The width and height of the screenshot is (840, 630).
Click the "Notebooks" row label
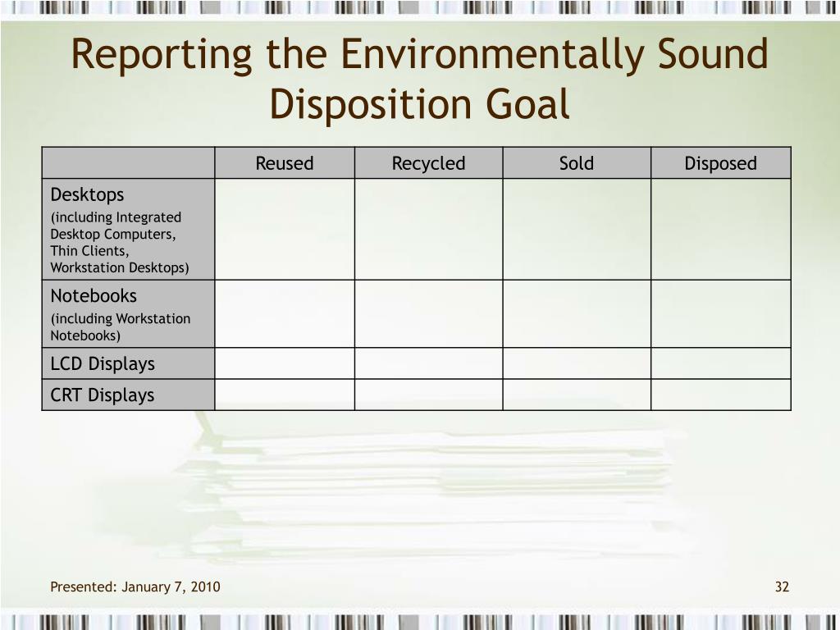pos(94,295)
